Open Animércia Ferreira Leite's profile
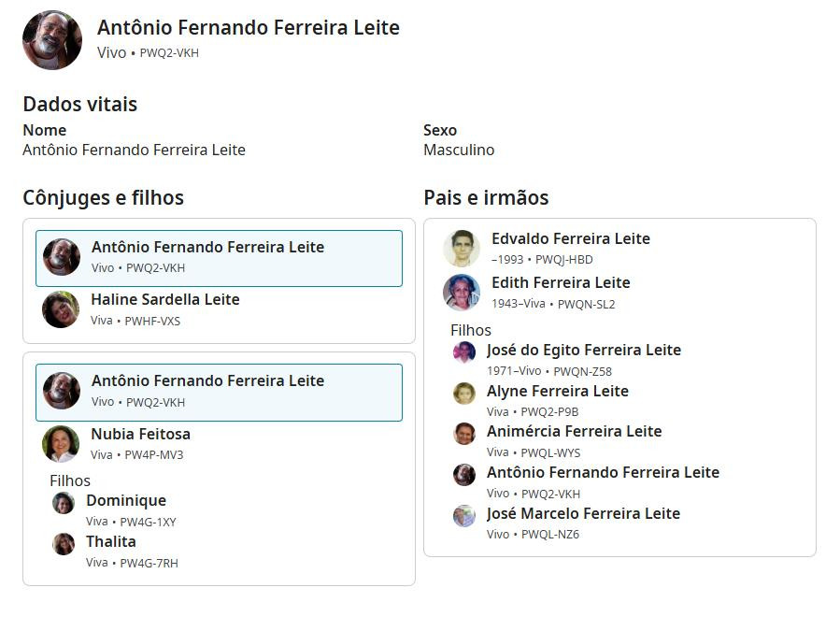 [574, 432]
